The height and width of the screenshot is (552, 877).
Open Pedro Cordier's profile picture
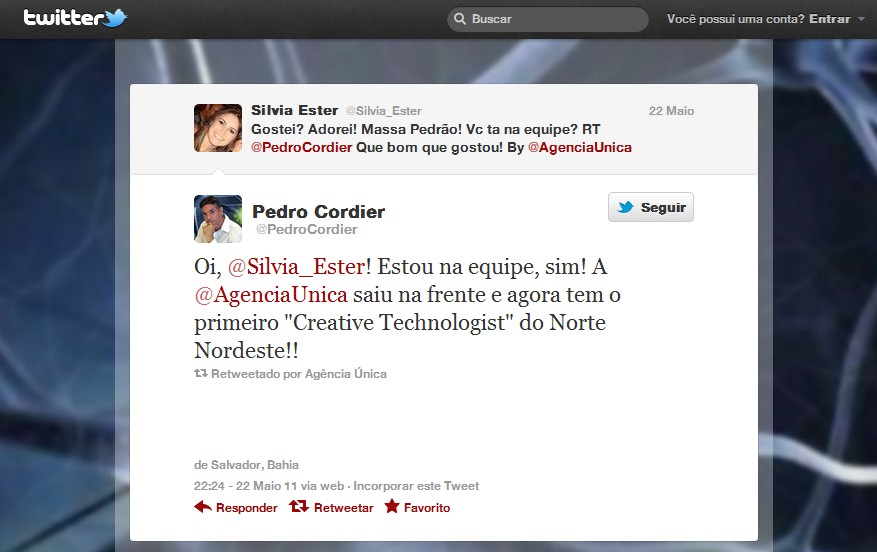(218, 219)
